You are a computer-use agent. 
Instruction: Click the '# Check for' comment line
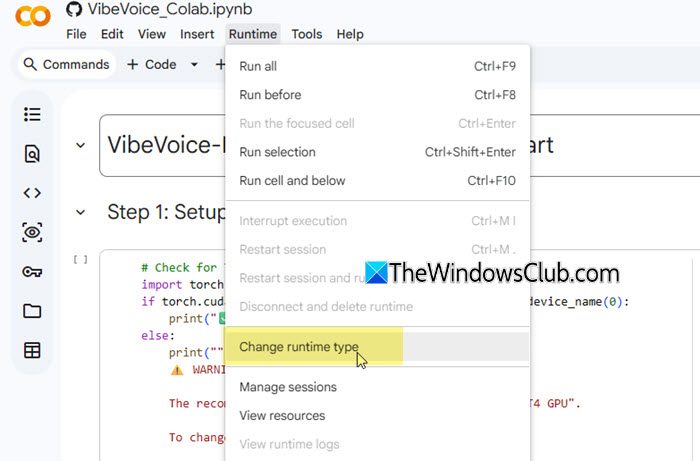(x=179, y=268)
